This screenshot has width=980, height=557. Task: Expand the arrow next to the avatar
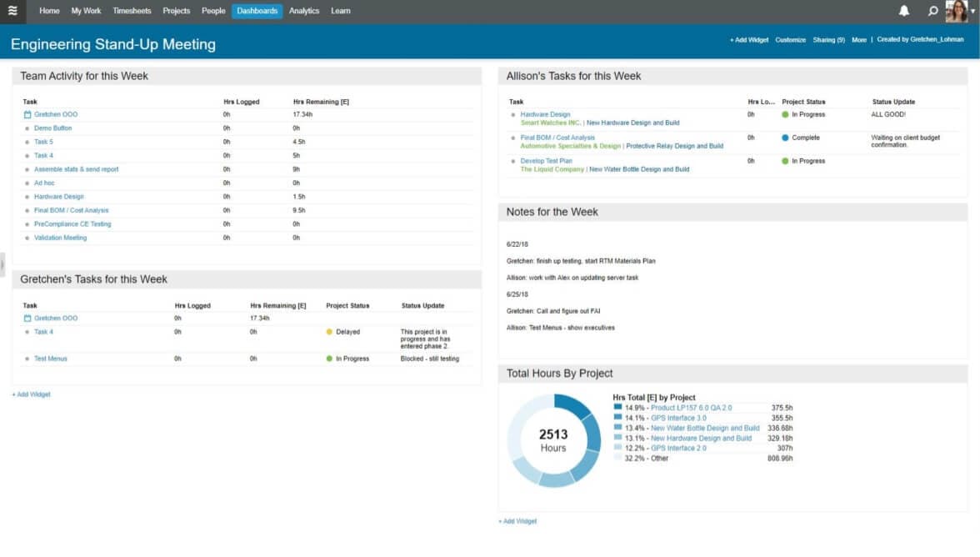tap(973, 11)
